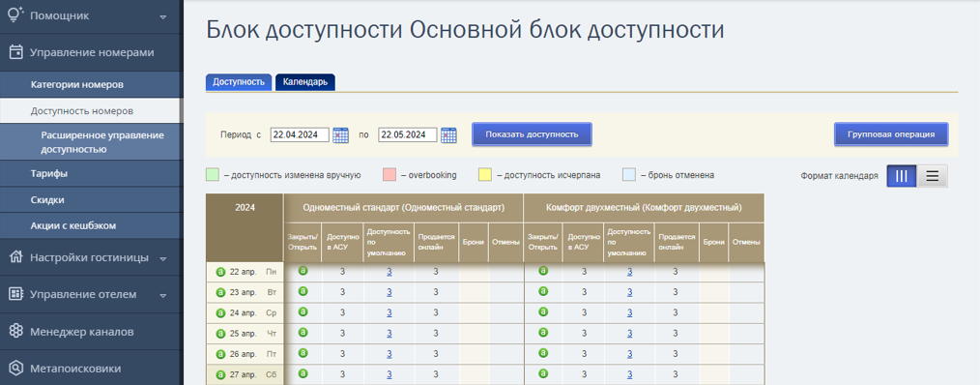The image size is (980, 385).
Task: Click green status icon next to date 25 апр.
Action: (220, 334)
